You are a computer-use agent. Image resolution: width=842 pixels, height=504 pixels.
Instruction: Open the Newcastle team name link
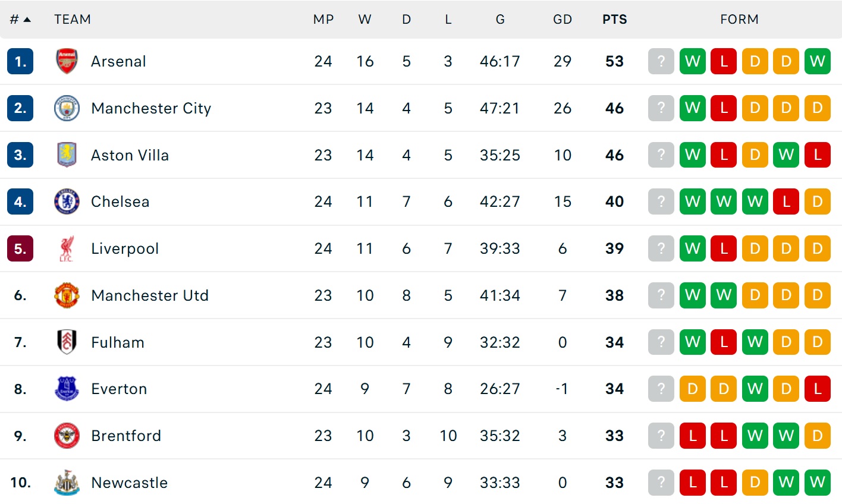pyautogui.click(x=129, y=483)
